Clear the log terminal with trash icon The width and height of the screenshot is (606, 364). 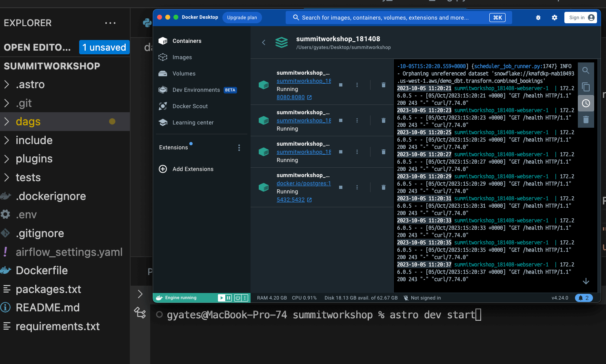click(586, 120)
